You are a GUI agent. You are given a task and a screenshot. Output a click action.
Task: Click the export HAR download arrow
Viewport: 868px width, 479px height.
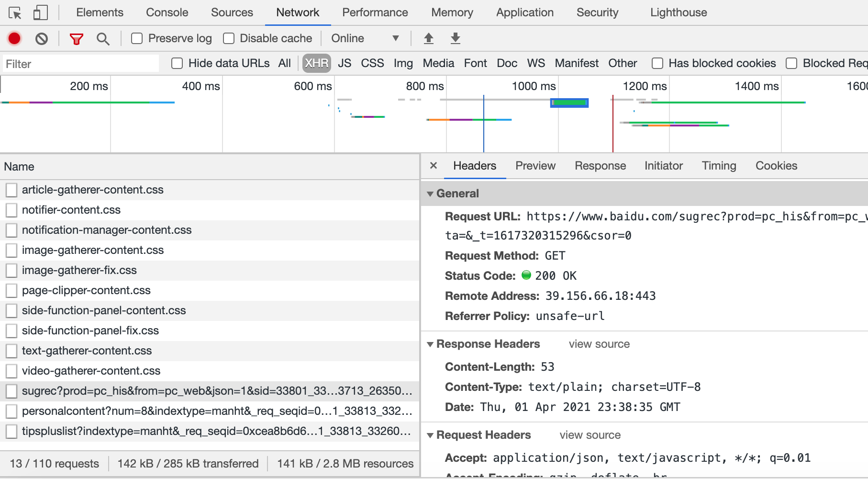point(456,38)
